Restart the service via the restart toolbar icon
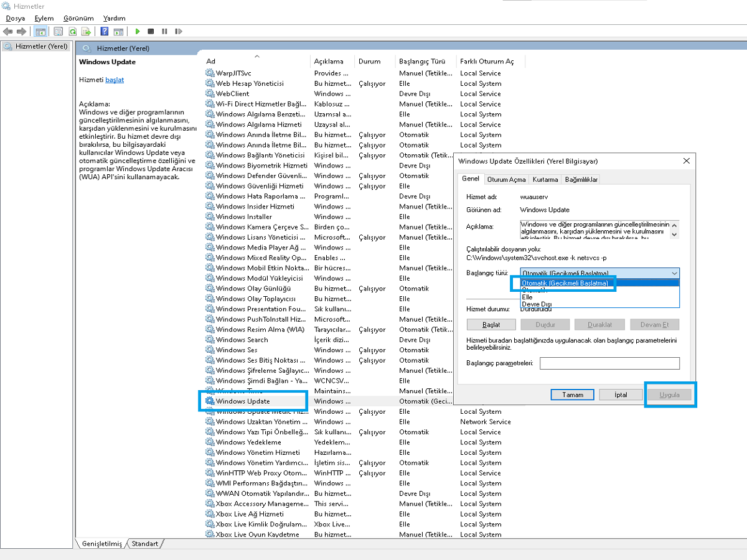 [x=179, y=31]
